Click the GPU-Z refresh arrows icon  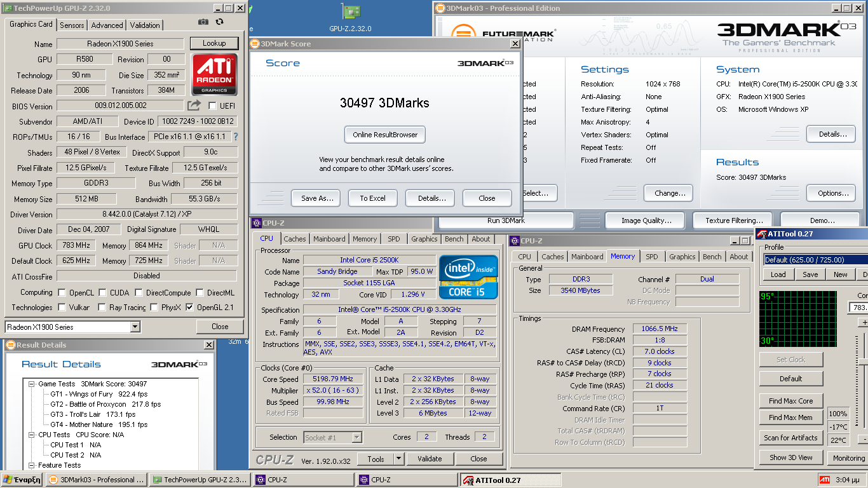pyautogui.click(x=220, y=22)
